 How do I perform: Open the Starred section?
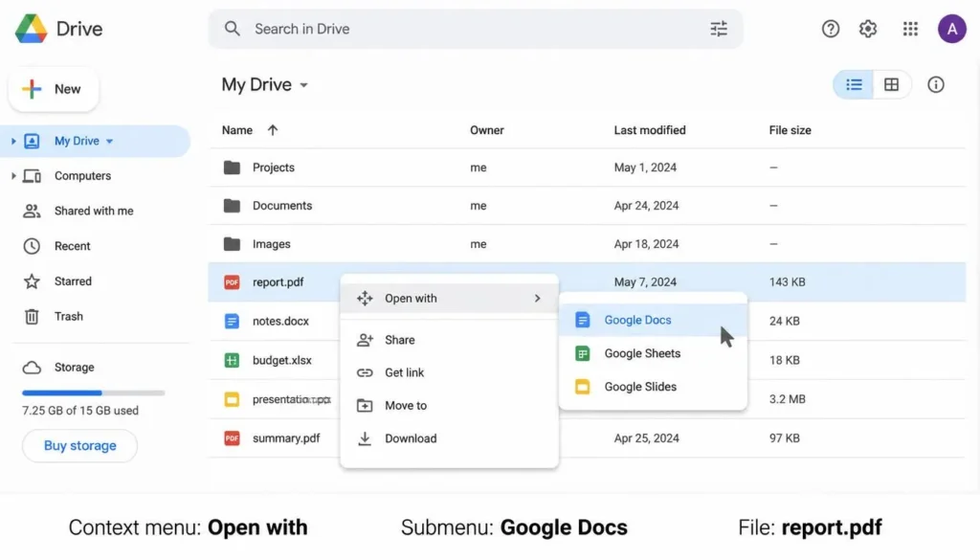point(73,281)
